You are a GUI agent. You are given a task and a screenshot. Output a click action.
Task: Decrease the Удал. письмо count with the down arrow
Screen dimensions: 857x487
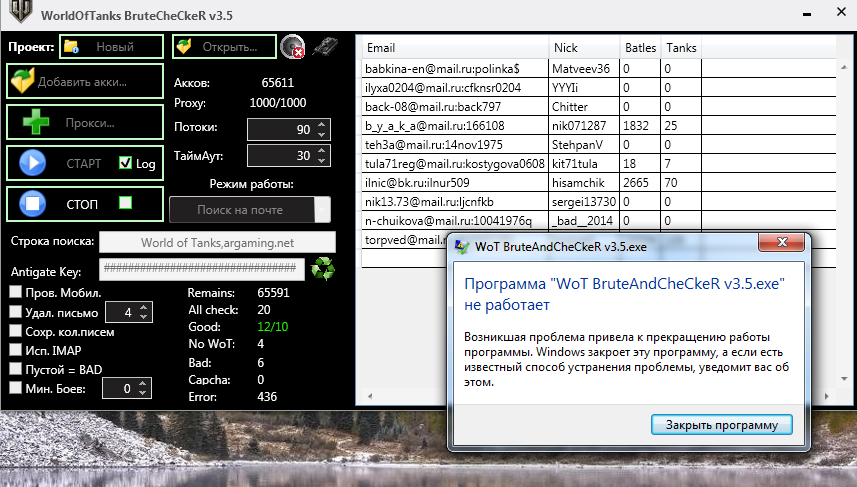click(144, 317)
